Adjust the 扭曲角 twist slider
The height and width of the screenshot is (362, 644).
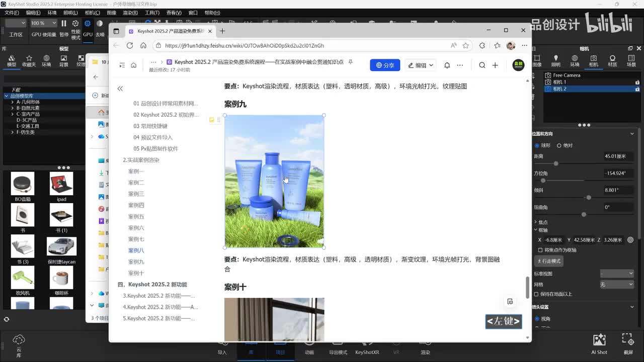pos(584,215)
